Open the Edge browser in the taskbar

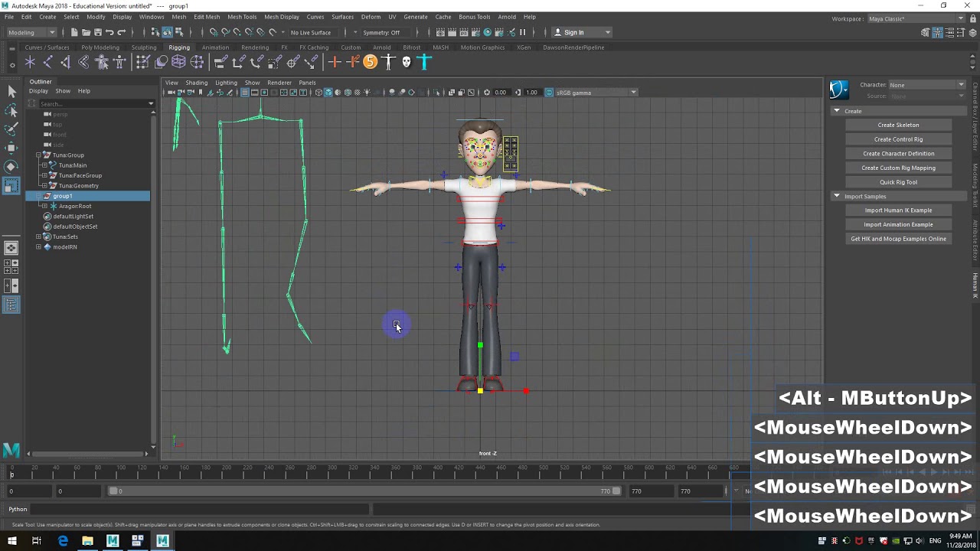[63, 541]
